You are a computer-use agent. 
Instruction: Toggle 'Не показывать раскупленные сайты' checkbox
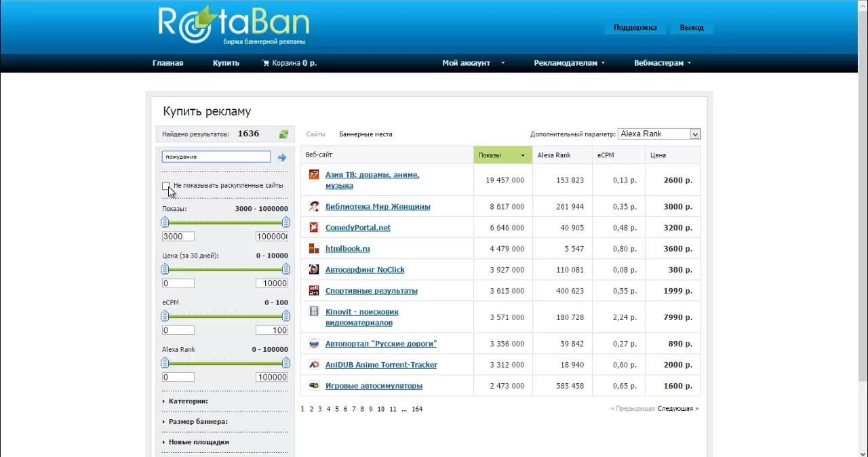tap(166, 186)
